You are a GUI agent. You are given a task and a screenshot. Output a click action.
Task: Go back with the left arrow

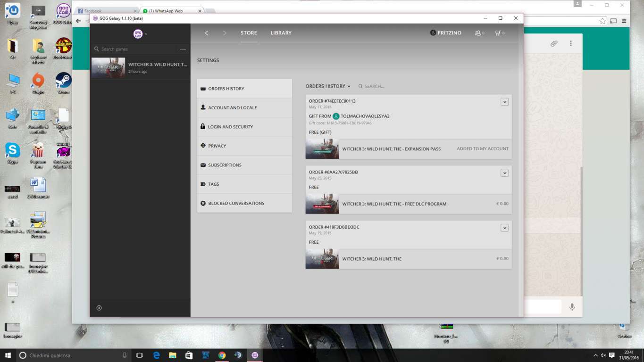point(206,33)
